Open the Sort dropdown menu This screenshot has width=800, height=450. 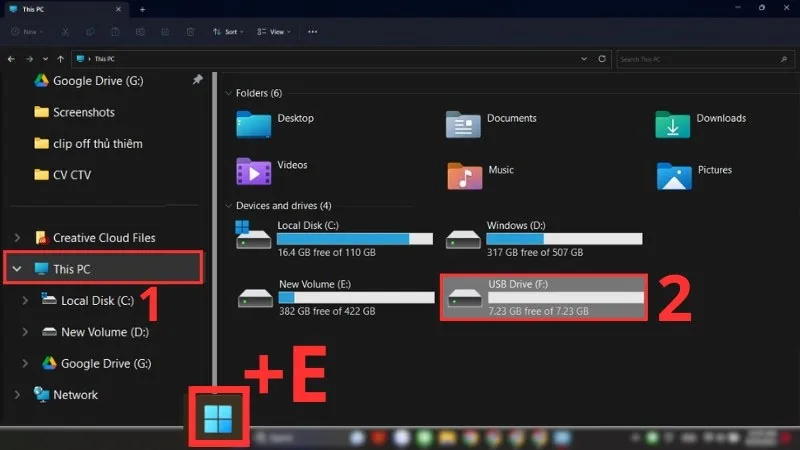tap(228, 32)
